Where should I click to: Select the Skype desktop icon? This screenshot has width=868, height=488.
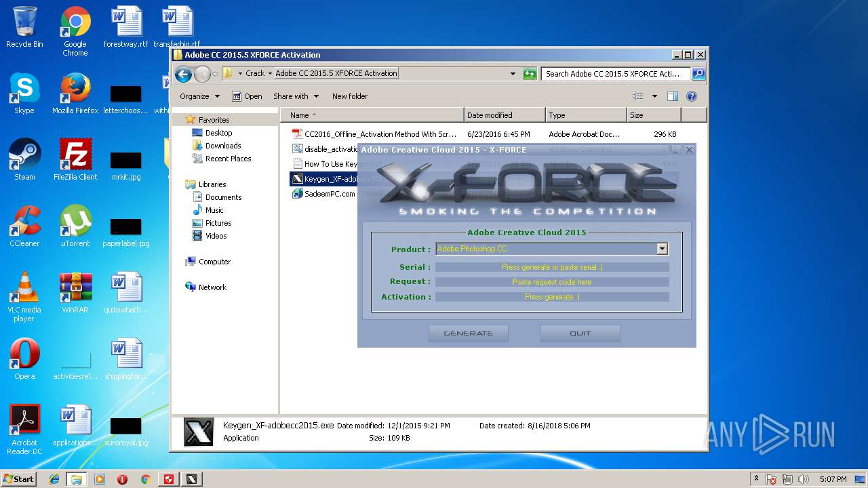click(x=24, y=94)
